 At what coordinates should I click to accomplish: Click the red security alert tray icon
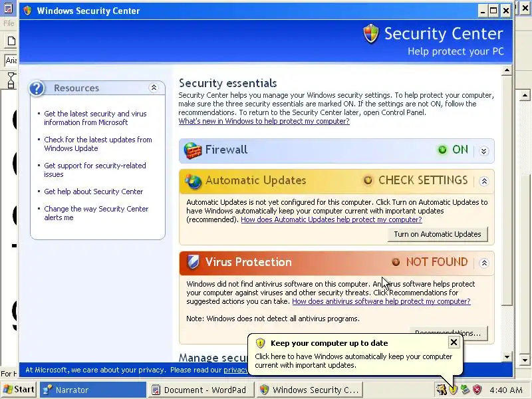tap(477, 390)
